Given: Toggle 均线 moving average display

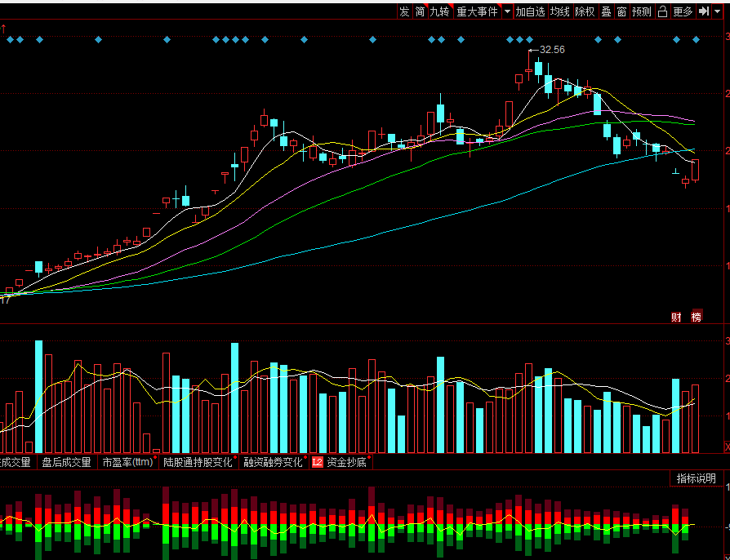Looking at the screenshot, I should point(559,11).
